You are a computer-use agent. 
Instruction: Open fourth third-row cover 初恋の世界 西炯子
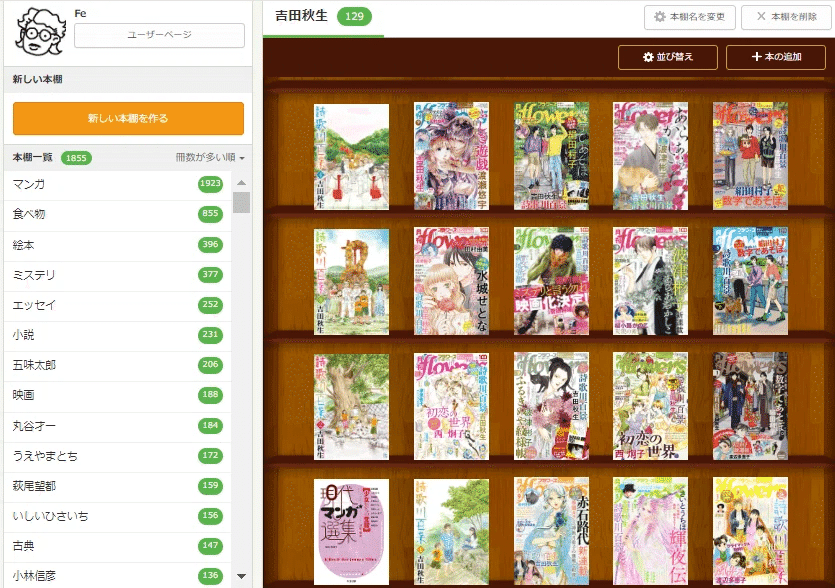(x=650, y=406)
